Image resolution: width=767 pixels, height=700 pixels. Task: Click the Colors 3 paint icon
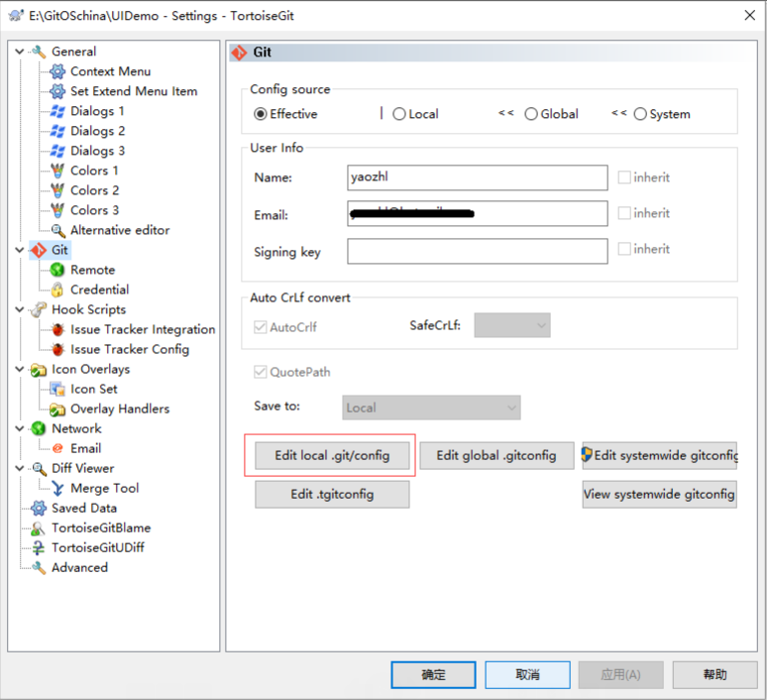pyautogui.click(x=57, y=210)
